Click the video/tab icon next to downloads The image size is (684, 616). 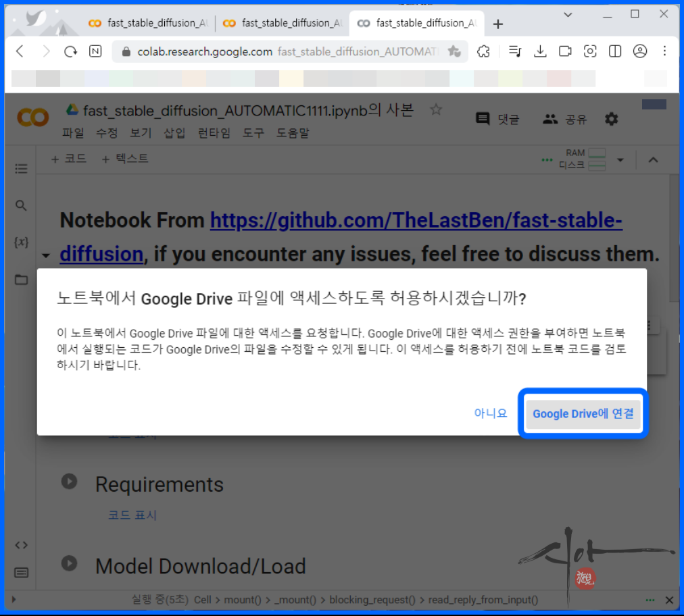coord(565,51)
